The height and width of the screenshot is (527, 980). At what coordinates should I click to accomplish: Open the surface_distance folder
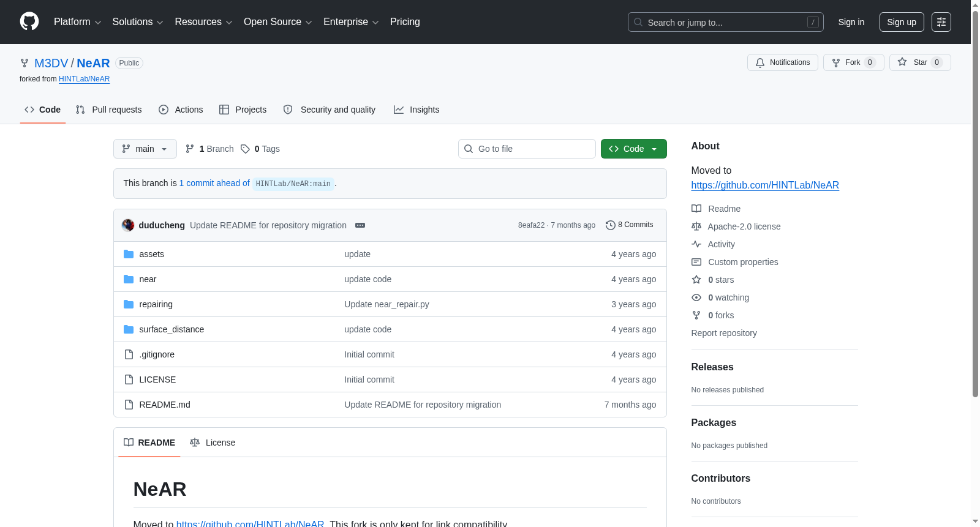point(171,329)
